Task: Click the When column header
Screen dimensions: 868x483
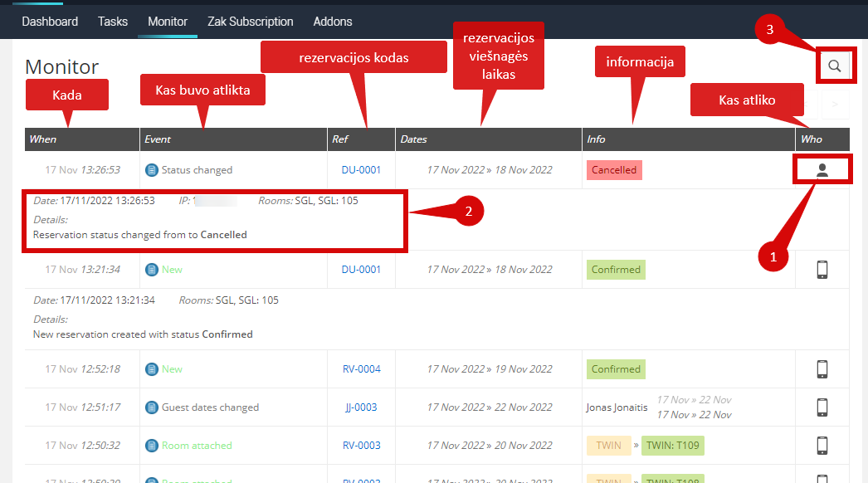Action: 43,139
